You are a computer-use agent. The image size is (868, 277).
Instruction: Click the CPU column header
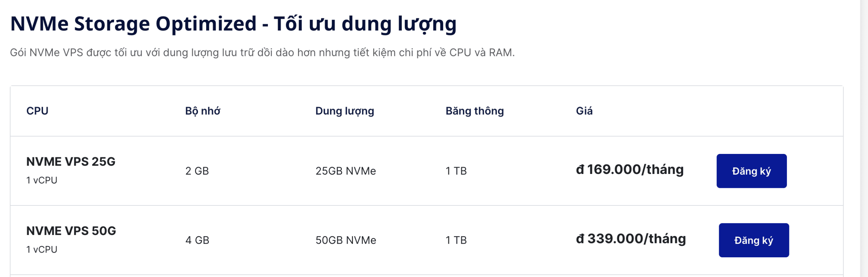37,111
